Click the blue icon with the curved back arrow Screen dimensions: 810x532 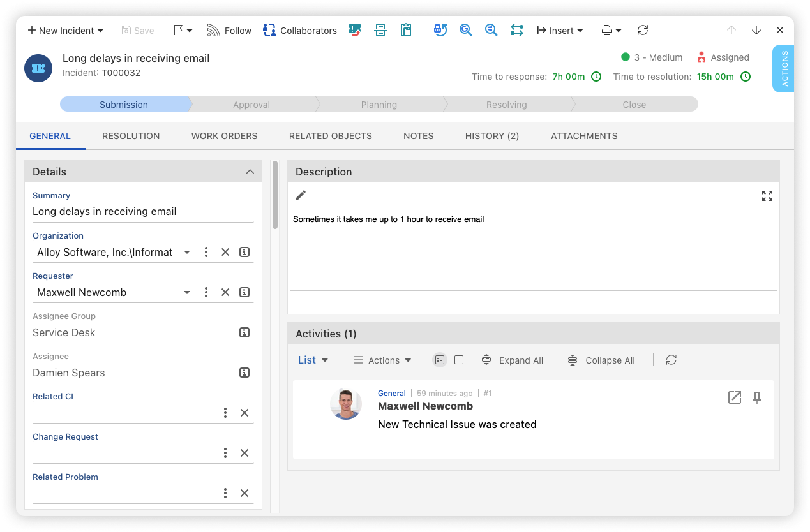point(440,30)
